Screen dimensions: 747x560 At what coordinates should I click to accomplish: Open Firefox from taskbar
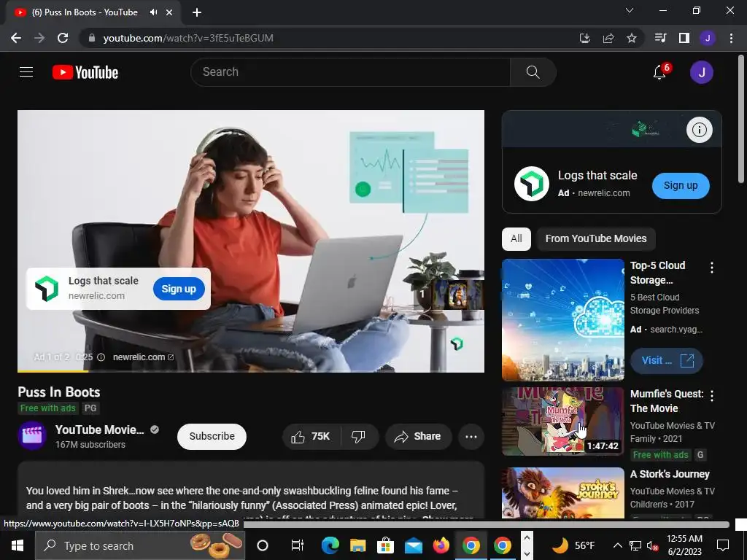click(x=441, y=545)
